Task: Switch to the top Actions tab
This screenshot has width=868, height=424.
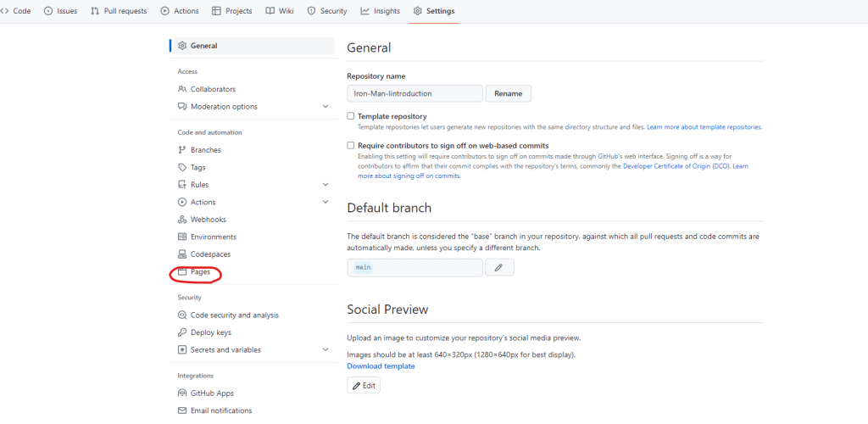Action: [181, 11]
